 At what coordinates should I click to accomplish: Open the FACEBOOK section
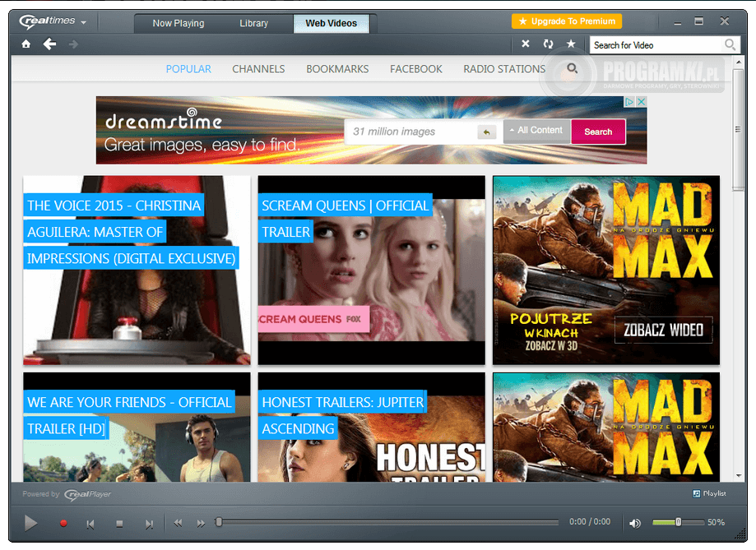[x=416, y=69]
